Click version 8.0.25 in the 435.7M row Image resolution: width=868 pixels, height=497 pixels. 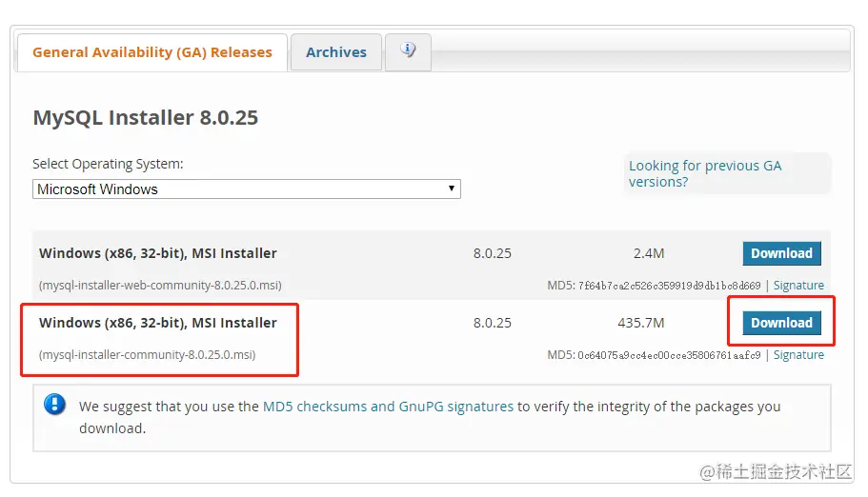[x=493, y=323]
